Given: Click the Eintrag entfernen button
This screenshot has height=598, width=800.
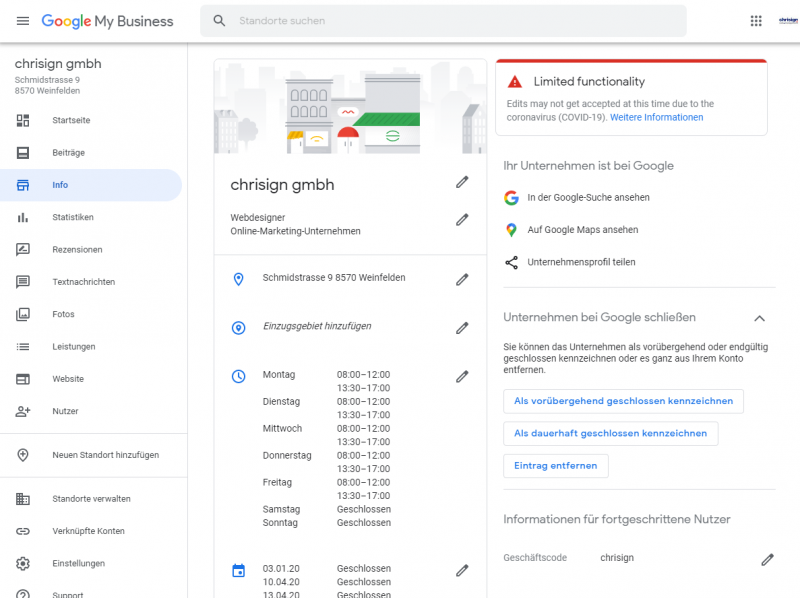Looking at the screenshot, I should [556, 466].
